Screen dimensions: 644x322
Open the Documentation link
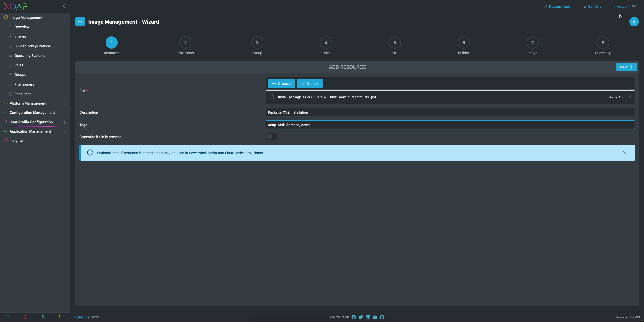(x=558, y=6)
